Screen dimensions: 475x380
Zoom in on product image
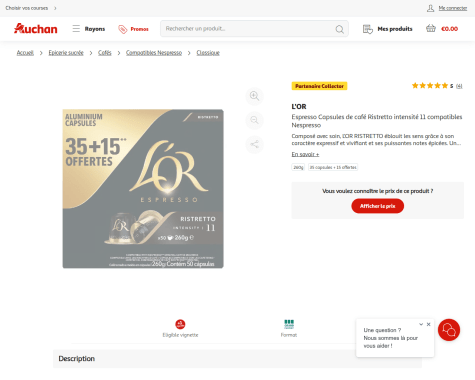(x=254, y=96)
